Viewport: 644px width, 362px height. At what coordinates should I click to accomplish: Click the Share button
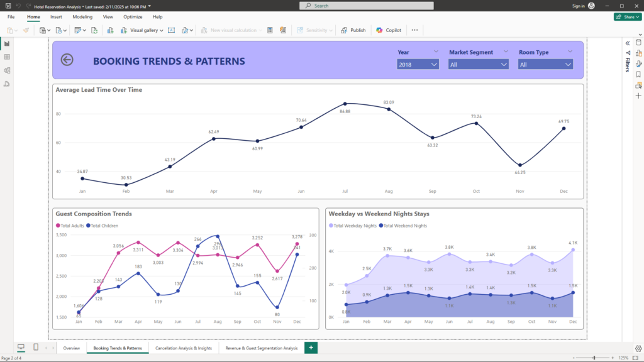627,17
